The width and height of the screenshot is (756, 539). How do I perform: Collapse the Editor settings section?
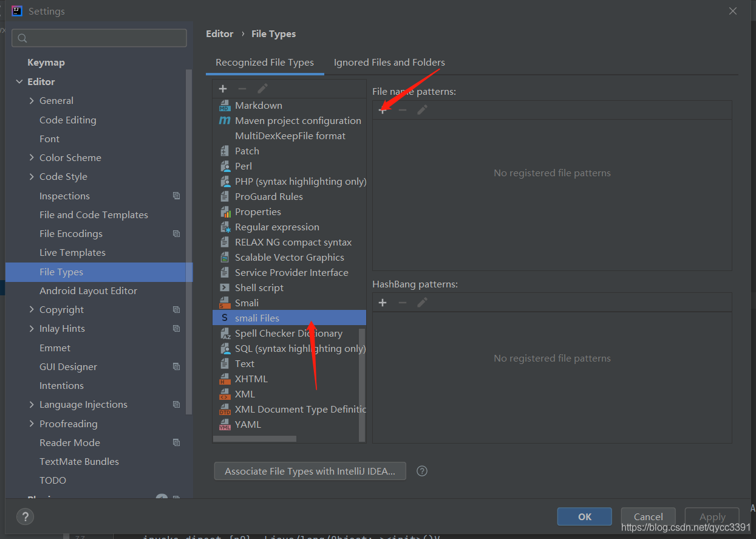pyautogui.click(x=19, y=81)
